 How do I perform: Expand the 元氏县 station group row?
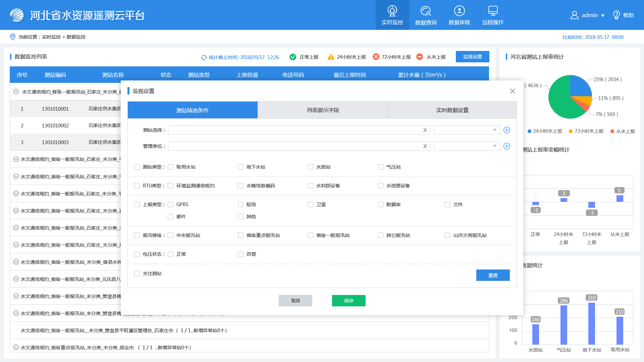16,279
